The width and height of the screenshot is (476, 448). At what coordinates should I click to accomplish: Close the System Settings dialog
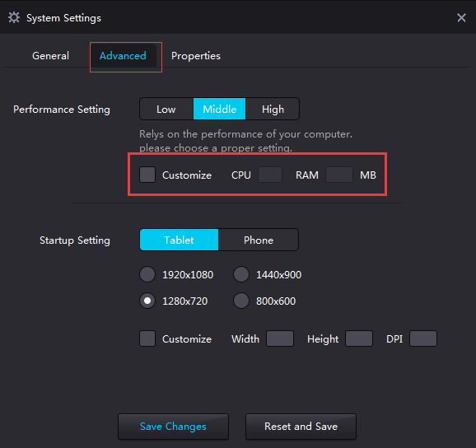[461, 17]
